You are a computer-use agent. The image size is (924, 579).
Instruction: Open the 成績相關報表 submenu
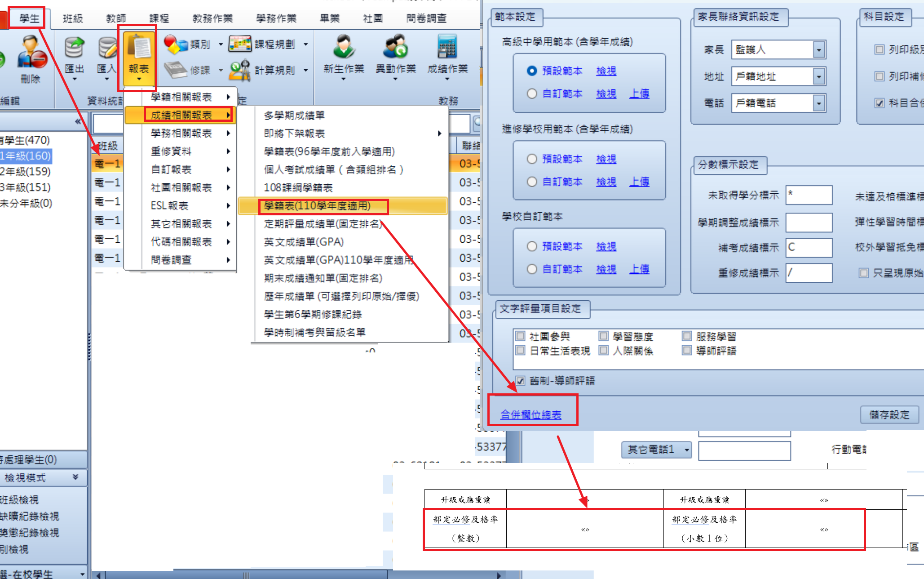pos(180,115)
